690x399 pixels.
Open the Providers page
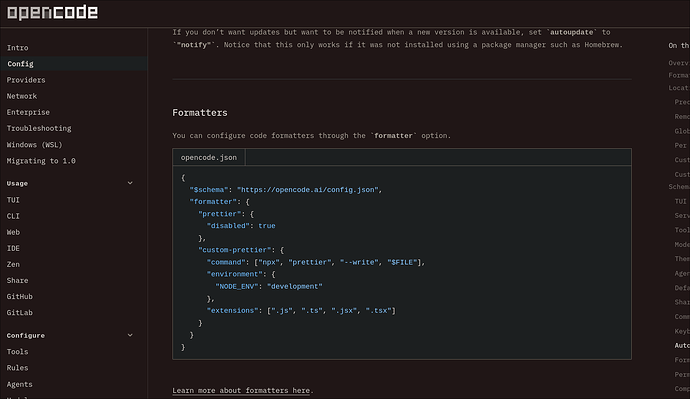click(26, 80)
